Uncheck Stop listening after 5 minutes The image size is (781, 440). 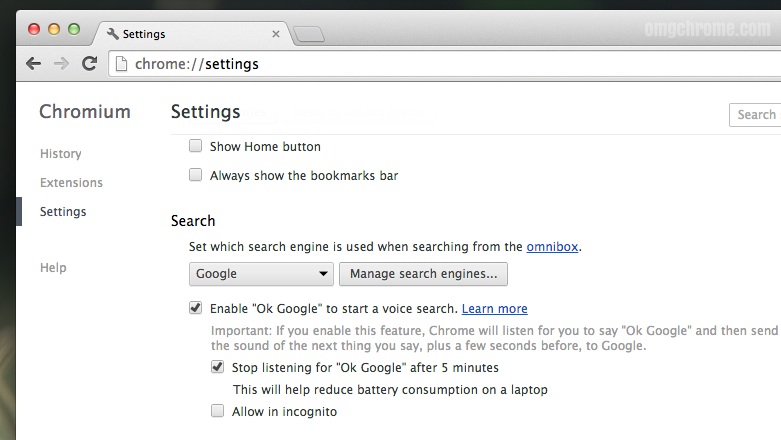(218, 367)
